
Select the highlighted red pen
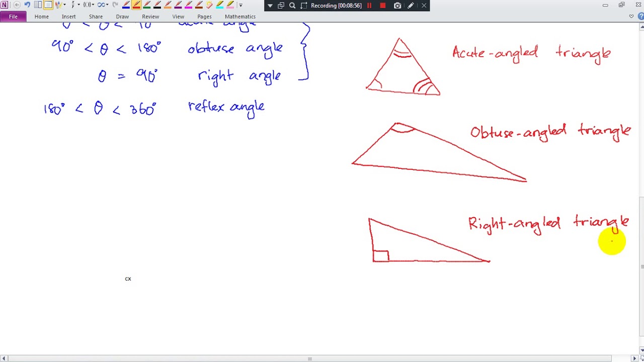136,5
